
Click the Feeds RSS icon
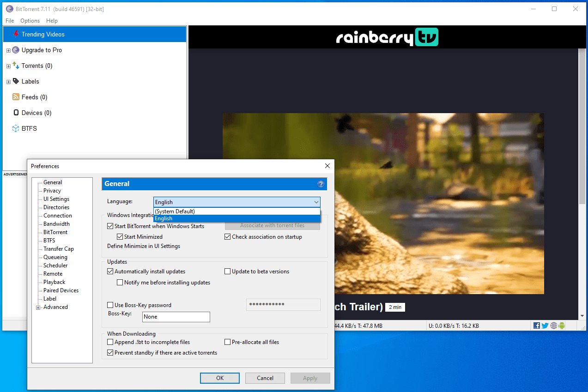[16, 97]
